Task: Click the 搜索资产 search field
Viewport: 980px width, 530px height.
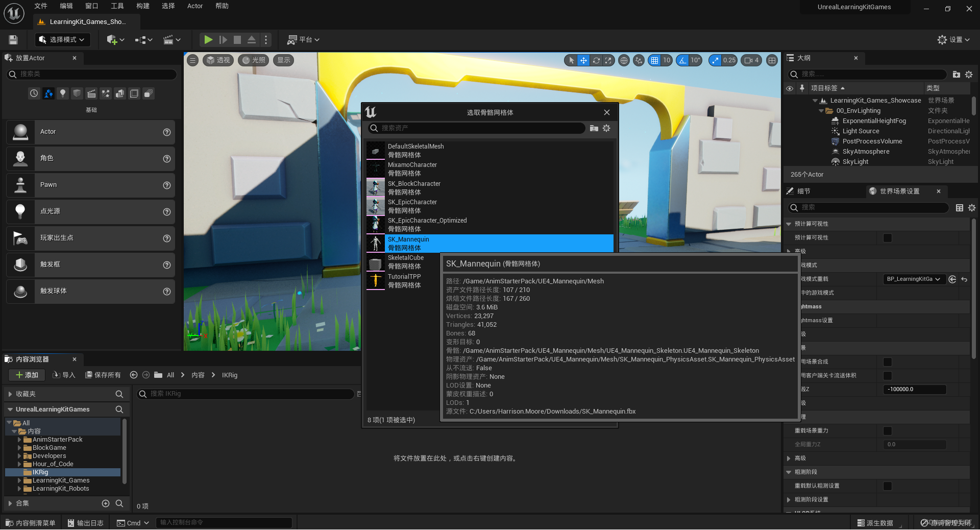Action: (x=476, y=128)
